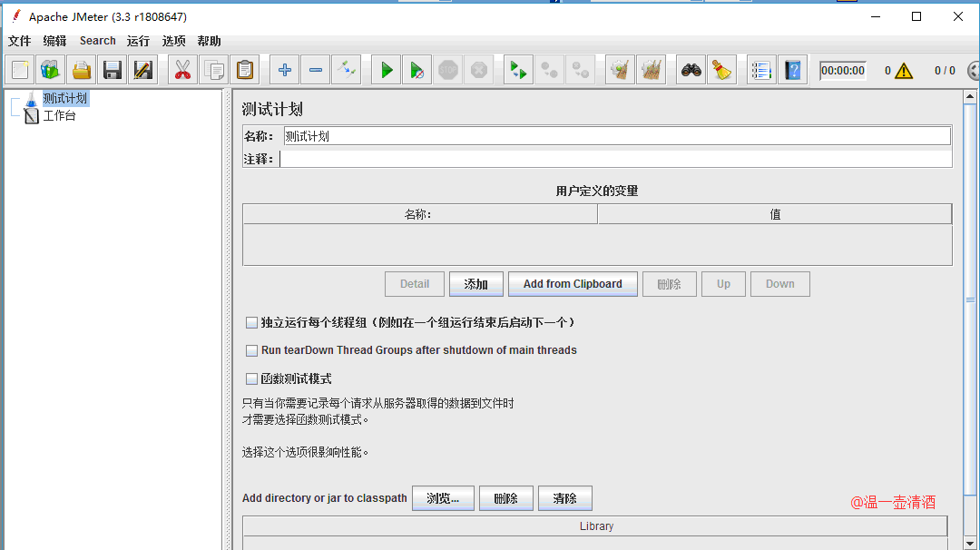Click the scrollbar down arrow
Screen dimensions: 980x550
[x=970, y=543]
